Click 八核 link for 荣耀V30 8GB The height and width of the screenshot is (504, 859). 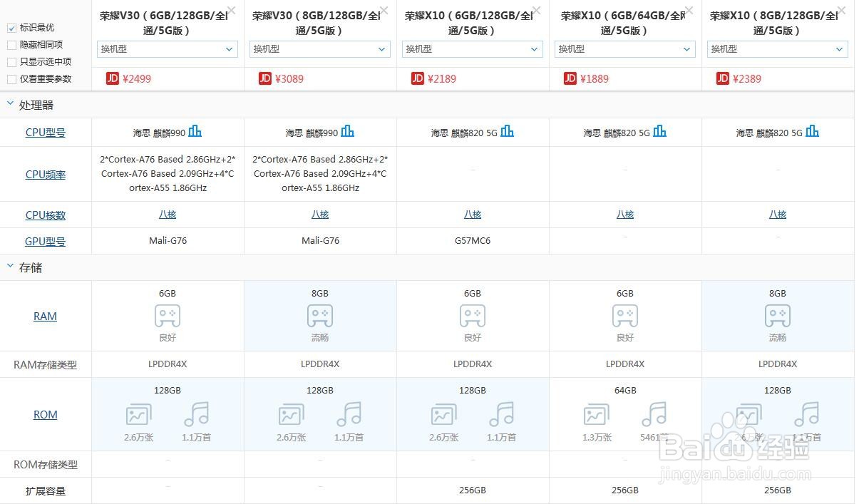320,215
